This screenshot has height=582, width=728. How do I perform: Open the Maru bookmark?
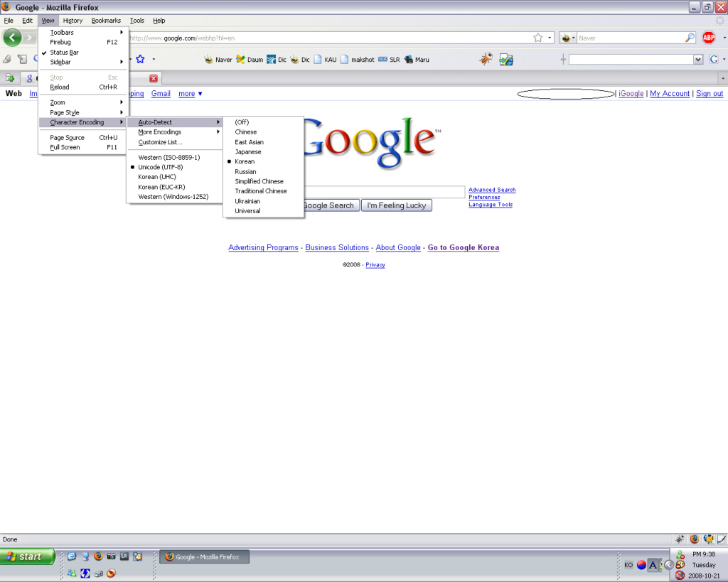(x=417, y=60)
